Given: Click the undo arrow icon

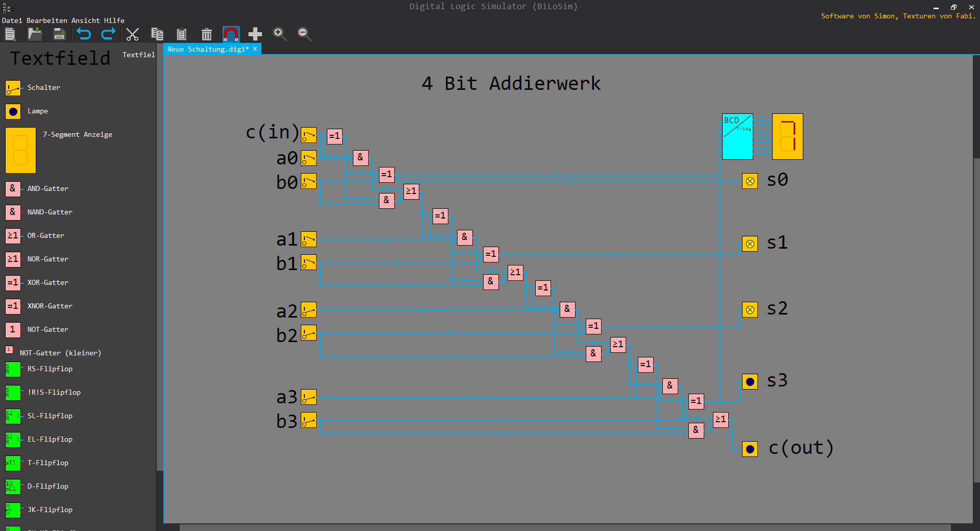Looking at the screenshot, I should pyautogui.click(x=84, y=34).
